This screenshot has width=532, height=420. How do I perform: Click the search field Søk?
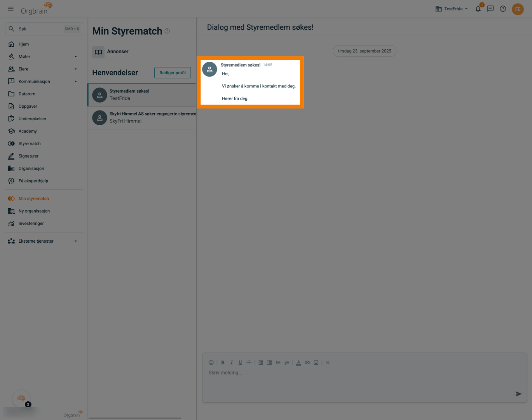pos(44,29)
